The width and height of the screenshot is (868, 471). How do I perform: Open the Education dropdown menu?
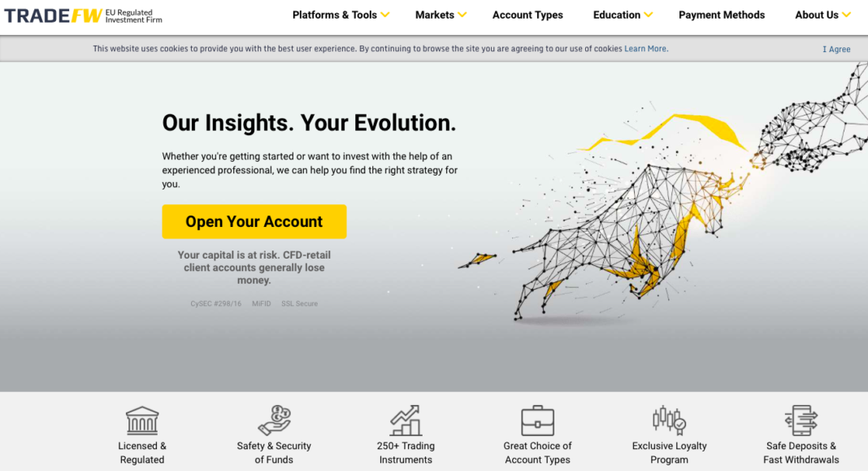(623, 15)
